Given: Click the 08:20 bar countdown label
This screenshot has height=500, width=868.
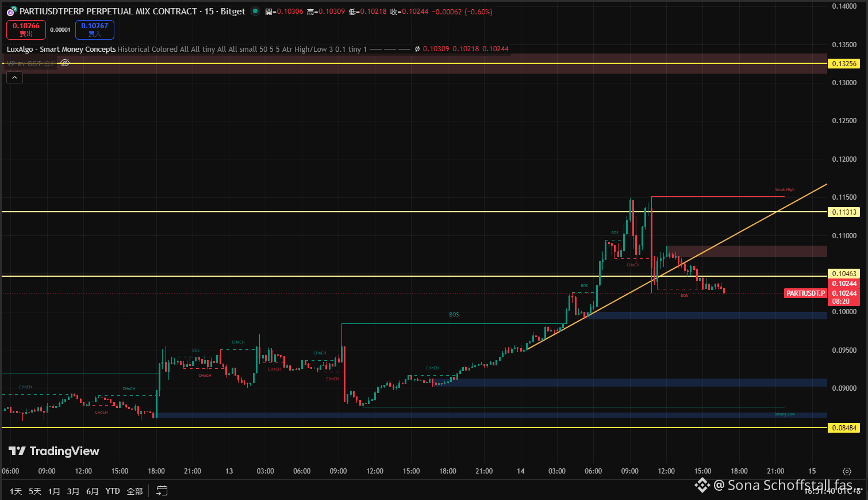Looking at the screenshot, I should [841, 301].
